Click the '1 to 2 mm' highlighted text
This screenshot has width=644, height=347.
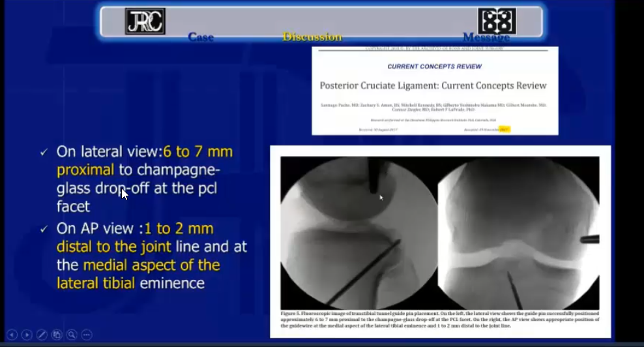(x=179, y=228)
